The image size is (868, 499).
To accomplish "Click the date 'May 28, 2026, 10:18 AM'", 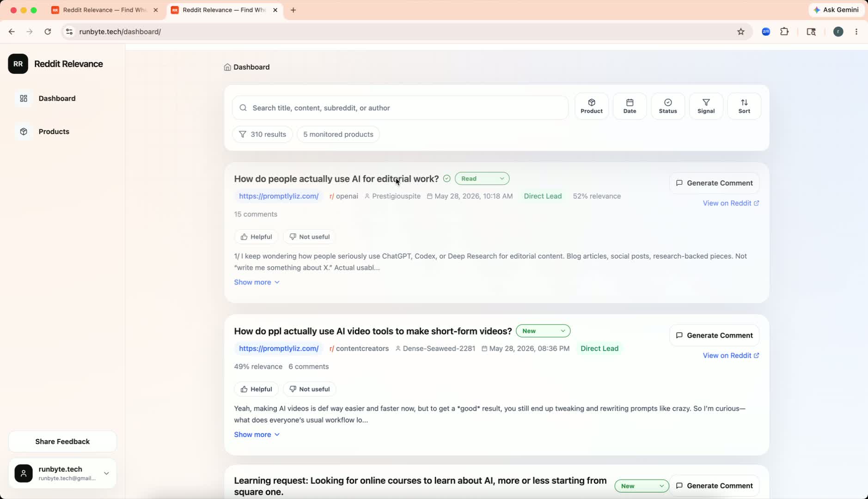I will 470,196.
